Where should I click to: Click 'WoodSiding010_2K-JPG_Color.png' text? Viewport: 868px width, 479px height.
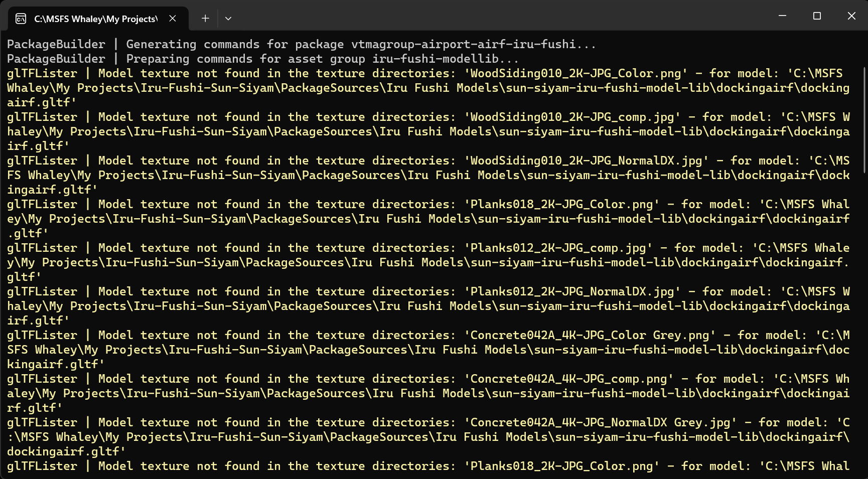pyautogui.click(x=576, y=73)
